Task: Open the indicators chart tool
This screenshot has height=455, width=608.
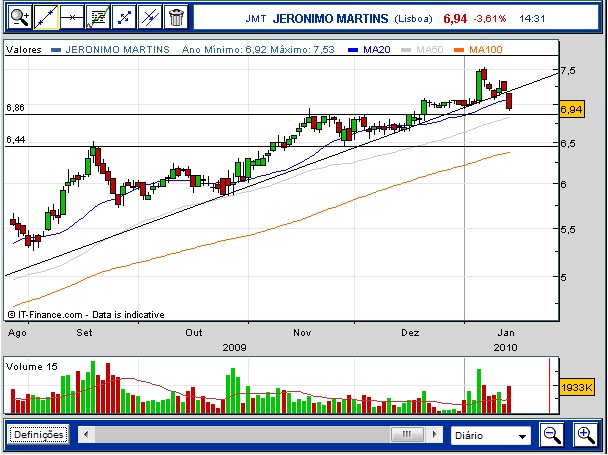Action: [98, 17]
